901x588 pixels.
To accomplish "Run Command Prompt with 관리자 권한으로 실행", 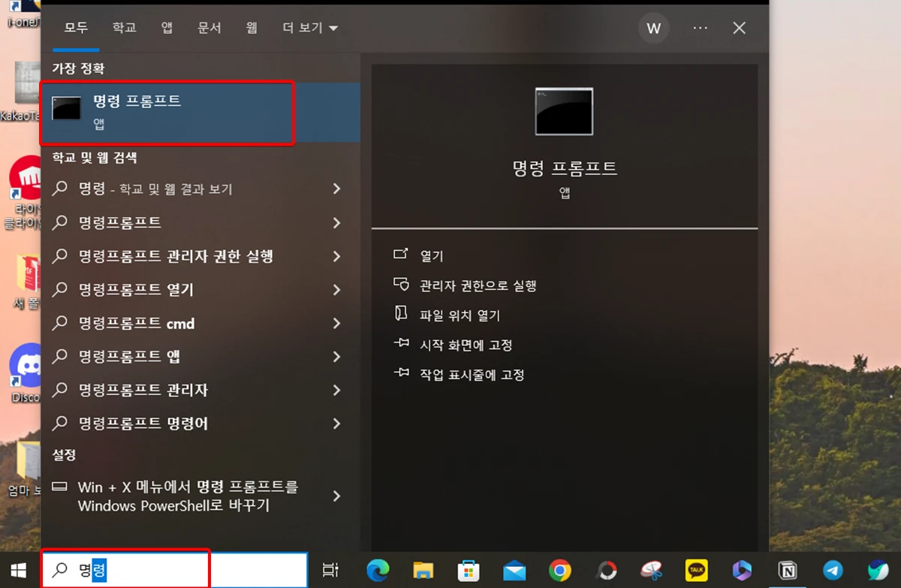I will click(478, 285).
